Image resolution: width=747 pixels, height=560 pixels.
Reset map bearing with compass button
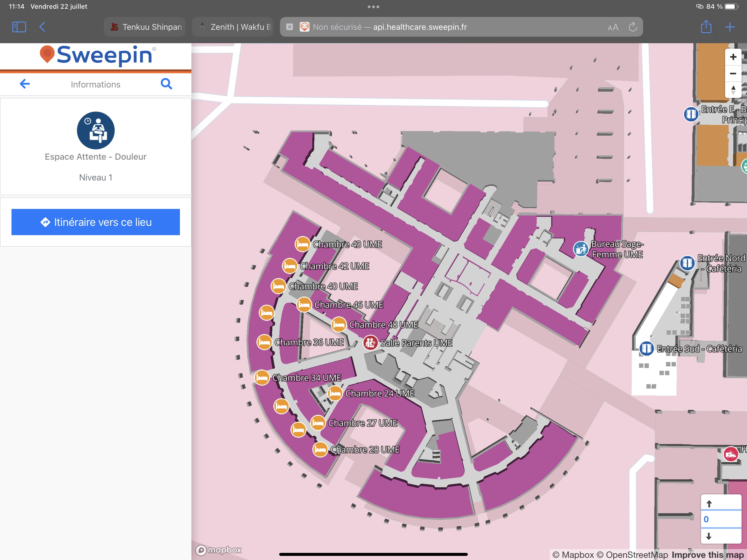pos(733,90)
